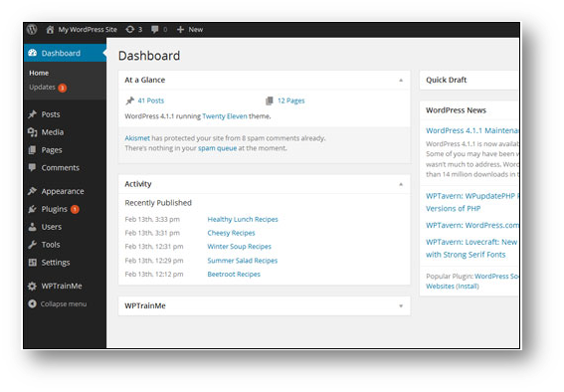Viewport: 564px width, 392px height.
Task: Open Beetroot Recipes post
Action: pyautogui.click(x=234, y=274)
